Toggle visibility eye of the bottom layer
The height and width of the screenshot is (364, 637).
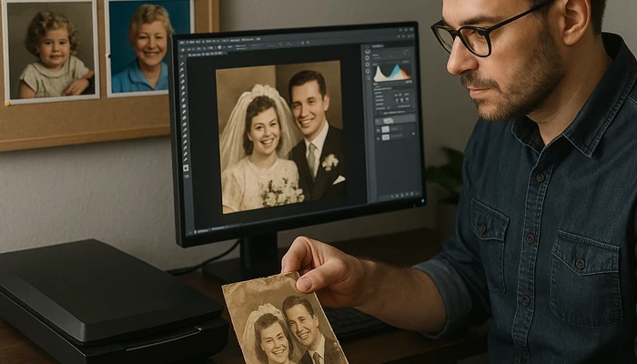click(x=378, y=138)
